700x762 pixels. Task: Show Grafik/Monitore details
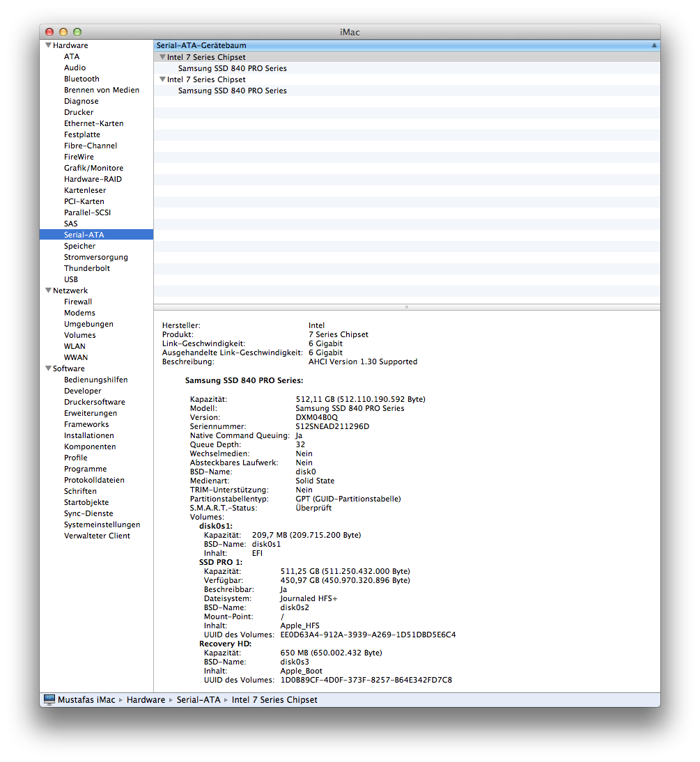pyautogui.click(x=94, y=168)
